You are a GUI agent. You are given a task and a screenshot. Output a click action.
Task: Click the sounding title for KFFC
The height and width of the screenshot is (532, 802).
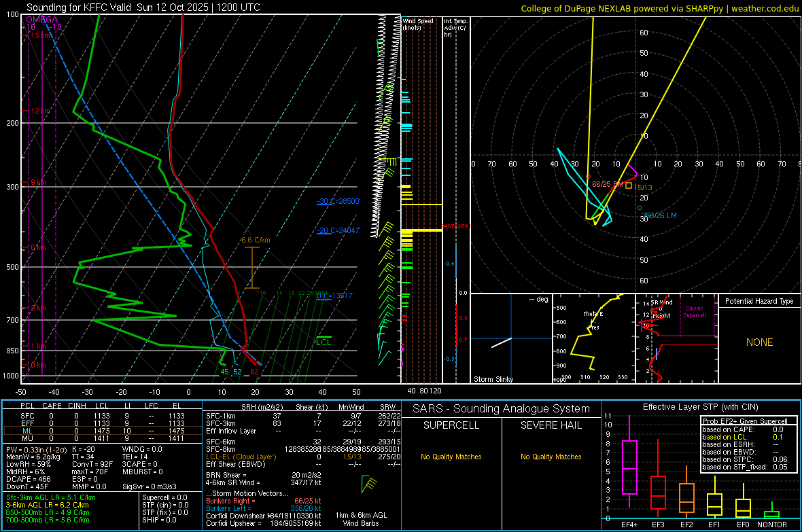[x=143, y=7]
